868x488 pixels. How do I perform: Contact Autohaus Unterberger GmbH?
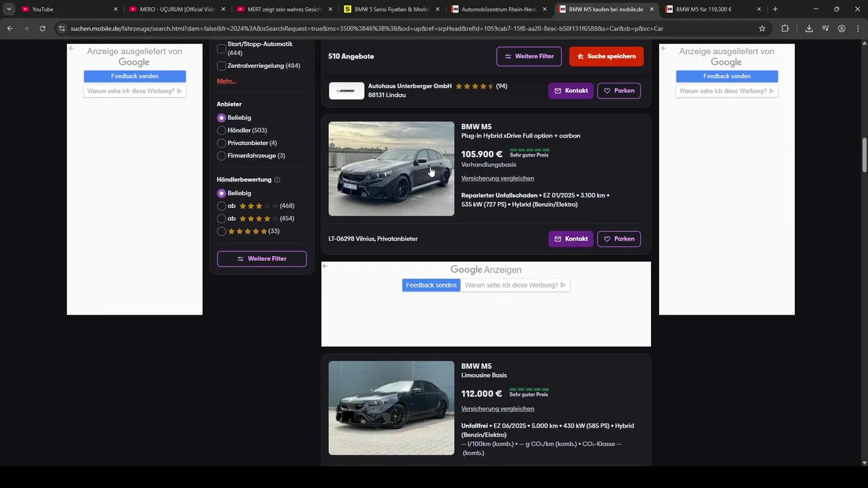click(x=571, y=91)
